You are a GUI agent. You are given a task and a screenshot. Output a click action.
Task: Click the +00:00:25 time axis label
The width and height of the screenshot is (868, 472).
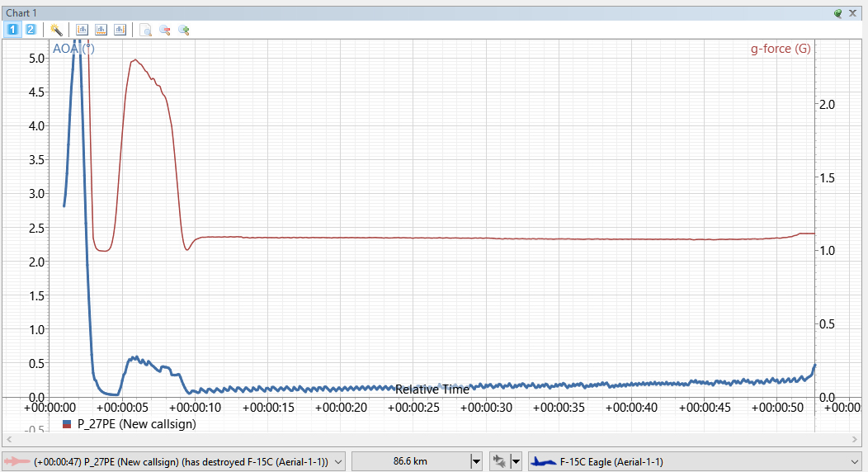(413, 408)
